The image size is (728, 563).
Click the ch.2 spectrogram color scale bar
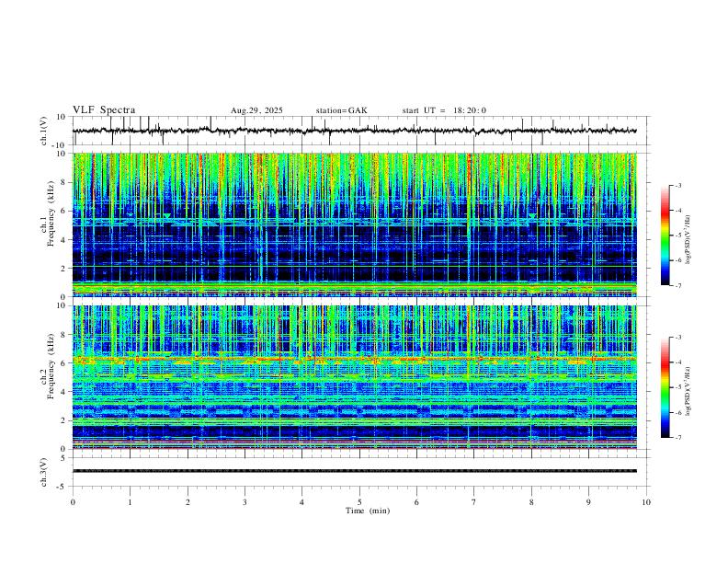point(665,387)
